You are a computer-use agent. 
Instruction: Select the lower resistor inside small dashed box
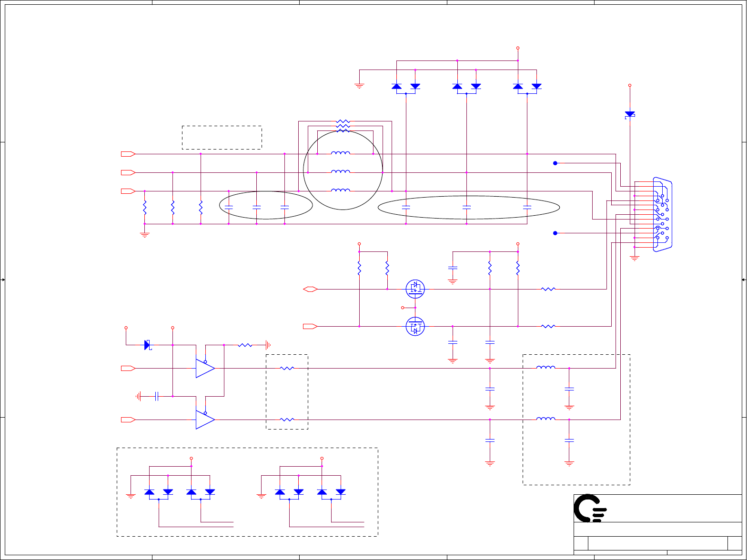point(287,420)
